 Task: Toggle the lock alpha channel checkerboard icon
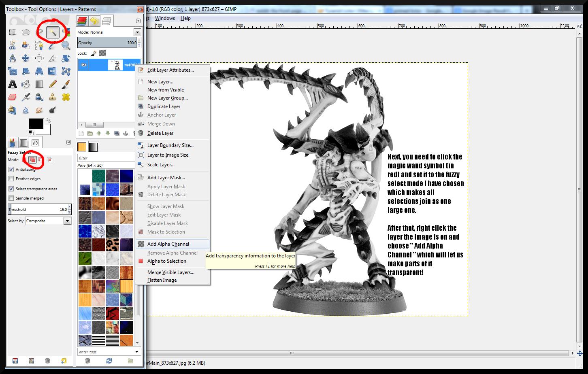(x=102, y=53)
